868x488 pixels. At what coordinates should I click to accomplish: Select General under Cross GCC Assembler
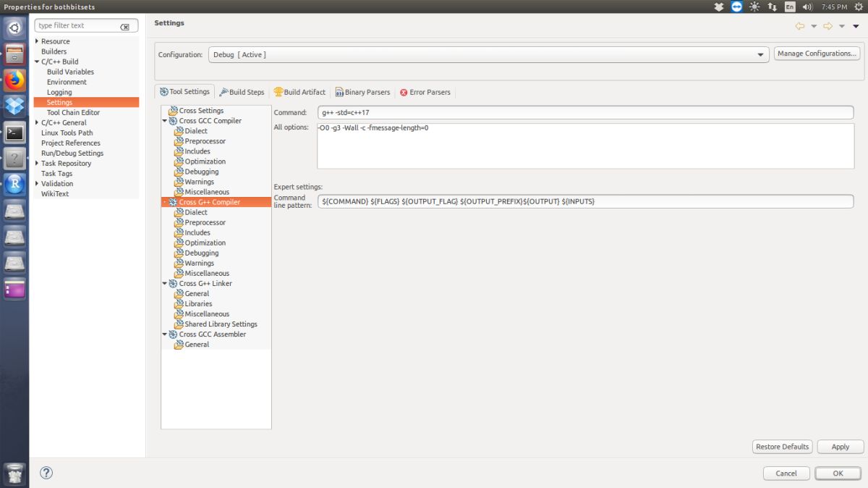click(197, 344)
